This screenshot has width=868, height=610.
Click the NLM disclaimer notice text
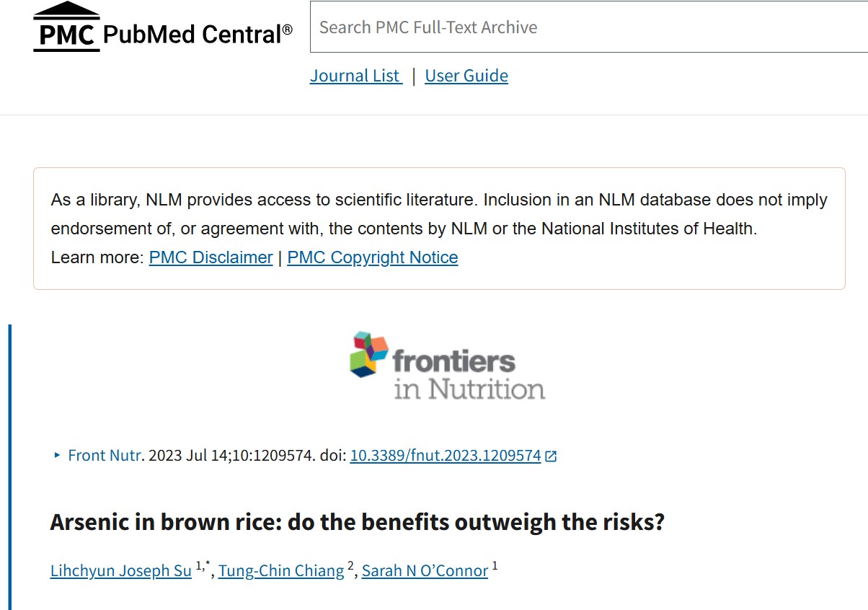pyautogui.click(x=438, y=214)
